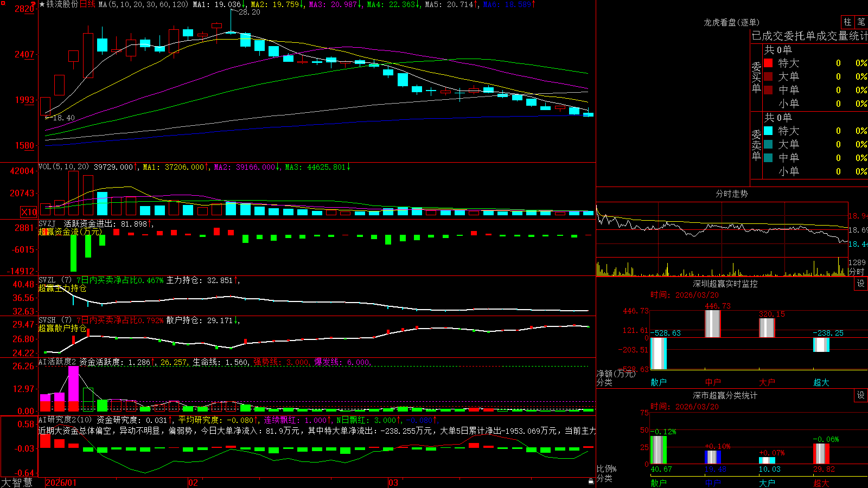Click the 28.20 high price annotation
The image size is (868, 488).
250,12
